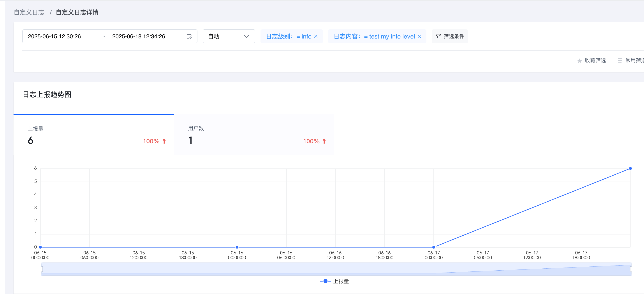Click the dropdown chevron arrow beside 自动
Screen dimensions: 644x294
coord(246,37)
